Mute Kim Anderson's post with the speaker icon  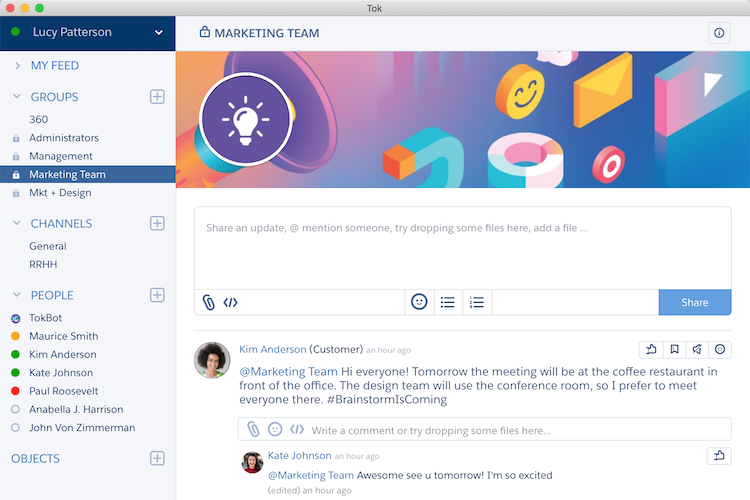click(x=697, y=349)
